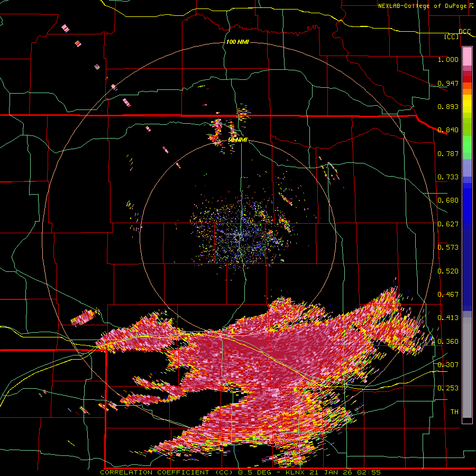Click the 0.573 scale value

coord(448,248)
